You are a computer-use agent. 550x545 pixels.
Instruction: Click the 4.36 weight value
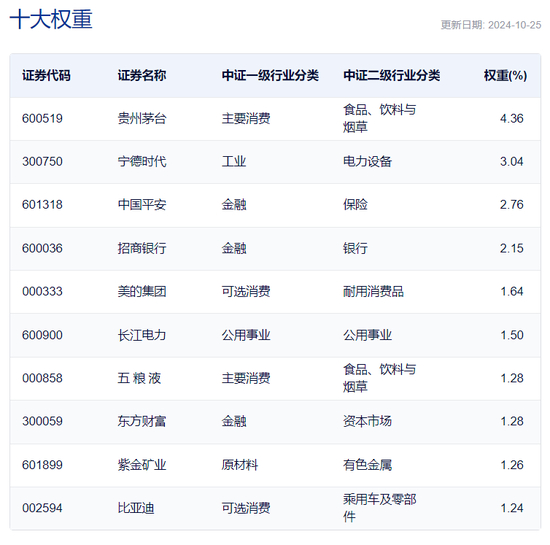(x=511, y=119)
